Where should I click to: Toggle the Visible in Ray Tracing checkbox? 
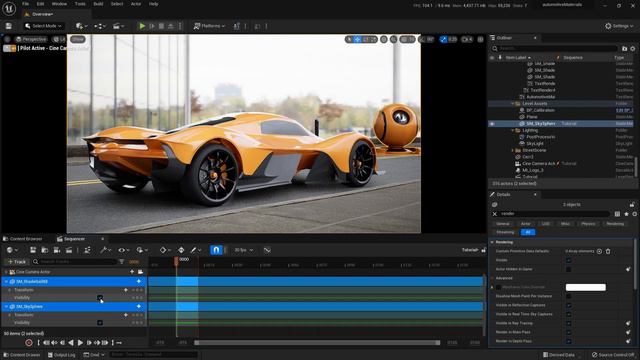(x=569, y=323)
